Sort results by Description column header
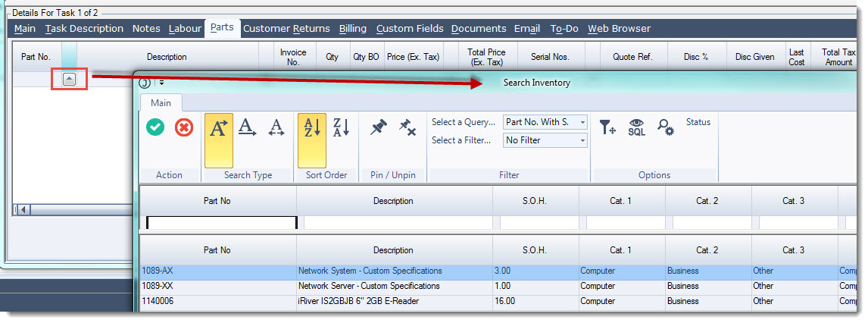Screen dimensions: 868x323 (394, 250)
